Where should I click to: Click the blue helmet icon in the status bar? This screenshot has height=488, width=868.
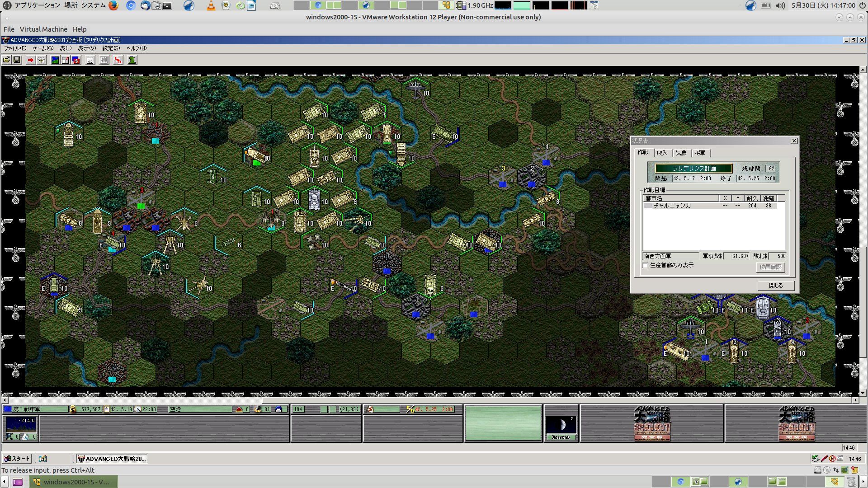(278, 409)
